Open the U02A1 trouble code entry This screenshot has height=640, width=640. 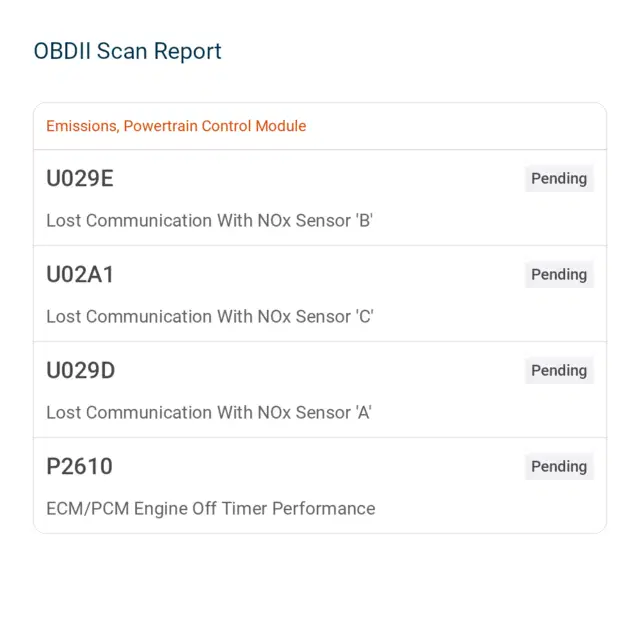point(320,293)
